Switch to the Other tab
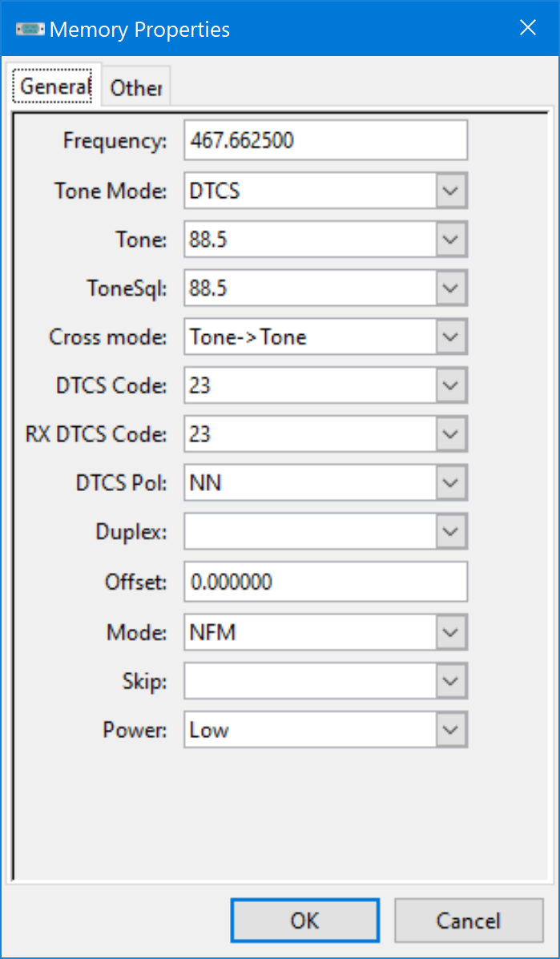This screenshot has height=959, width=560. 135,88
